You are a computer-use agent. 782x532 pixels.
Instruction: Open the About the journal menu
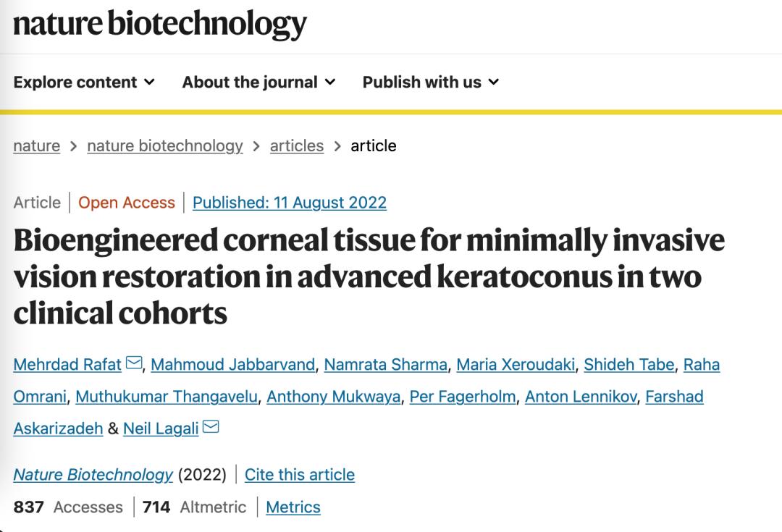258,82
